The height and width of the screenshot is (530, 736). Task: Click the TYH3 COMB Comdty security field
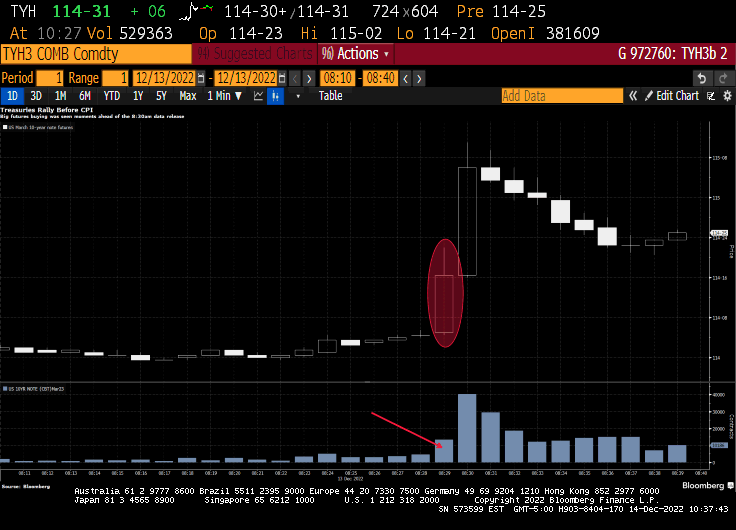tap(96, 54)
